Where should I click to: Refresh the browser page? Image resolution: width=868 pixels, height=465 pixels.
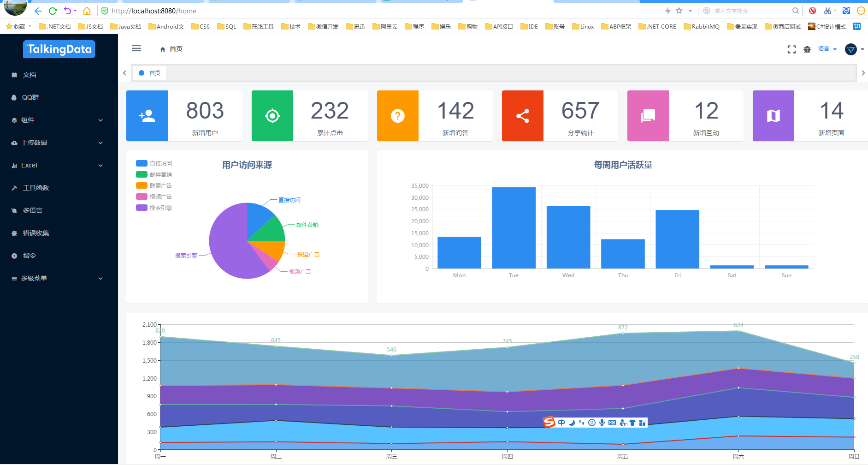pos(53,11)
